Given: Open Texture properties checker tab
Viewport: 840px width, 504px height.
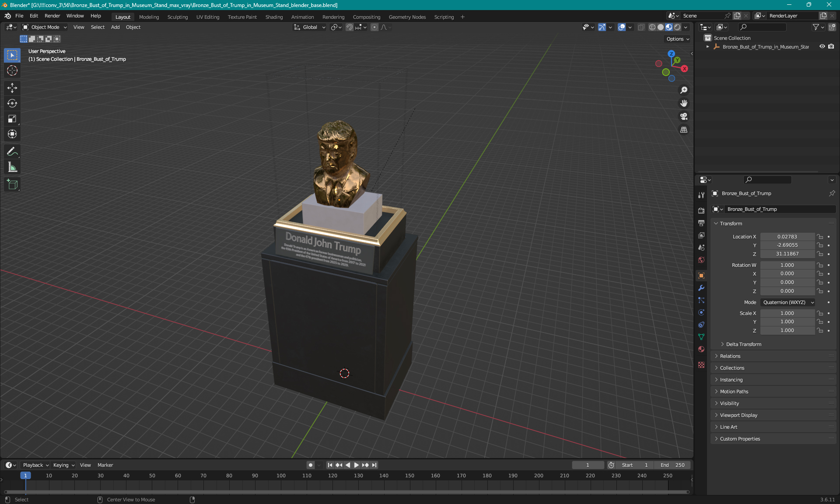Looking at the screenshot, I should 701,364.
